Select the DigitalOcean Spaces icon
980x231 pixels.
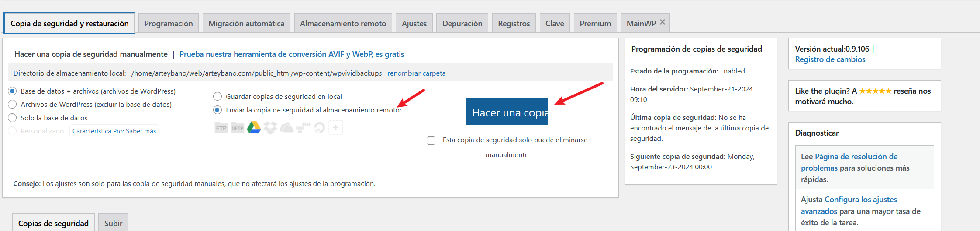click(319, 128)
